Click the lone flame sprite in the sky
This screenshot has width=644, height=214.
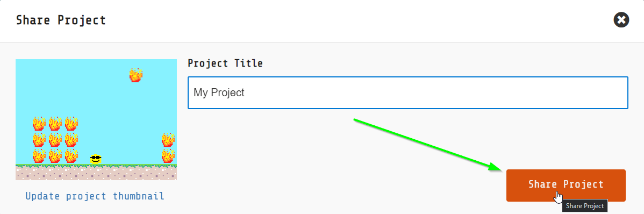136,75
